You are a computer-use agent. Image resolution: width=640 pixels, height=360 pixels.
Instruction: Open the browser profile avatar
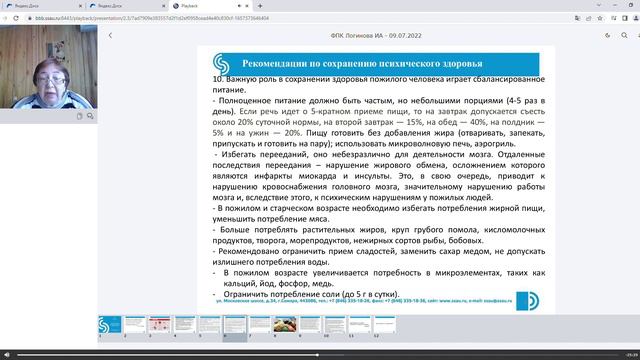636,18
